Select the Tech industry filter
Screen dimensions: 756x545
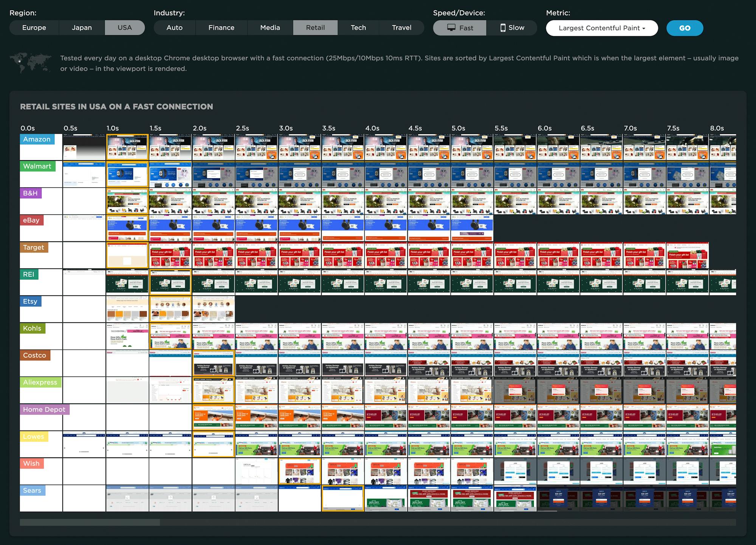pyautogui.click(x=358, y=28)
